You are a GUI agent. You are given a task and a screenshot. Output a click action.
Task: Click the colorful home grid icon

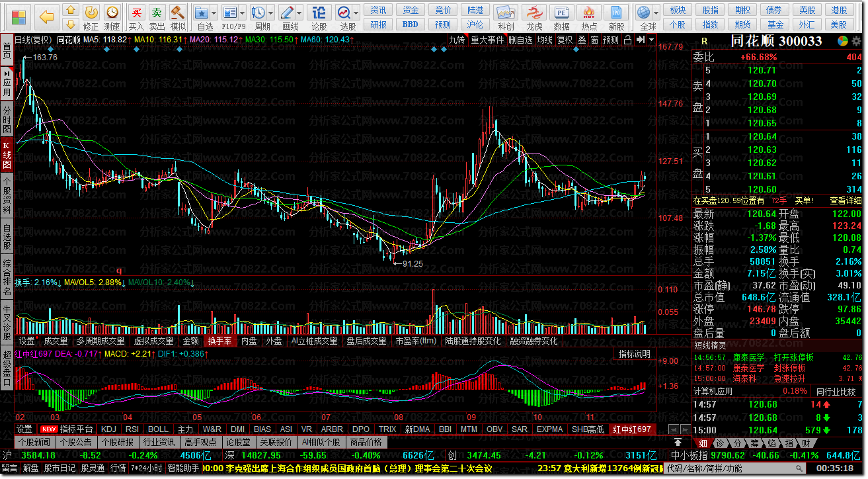pyautogui.click(x=19, y=16)
